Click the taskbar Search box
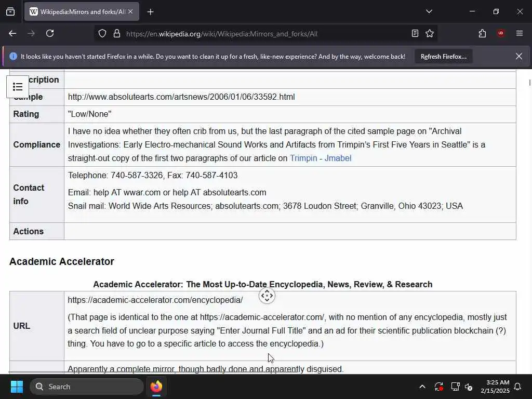This screenshot has height=399, width=532. (87, 387)
